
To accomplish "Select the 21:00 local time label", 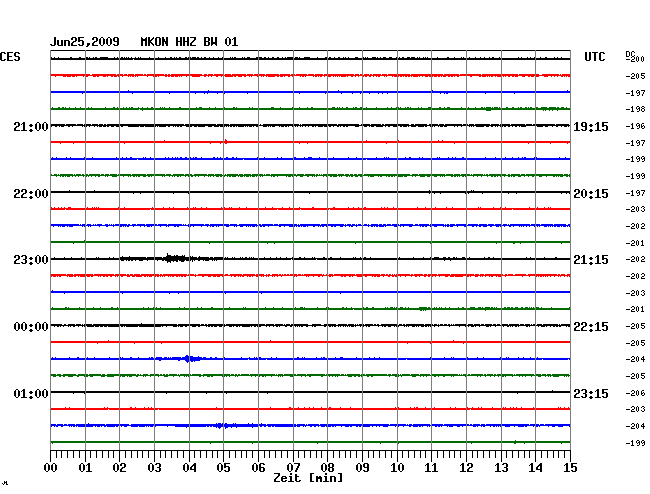I will (x=31, y=126).
